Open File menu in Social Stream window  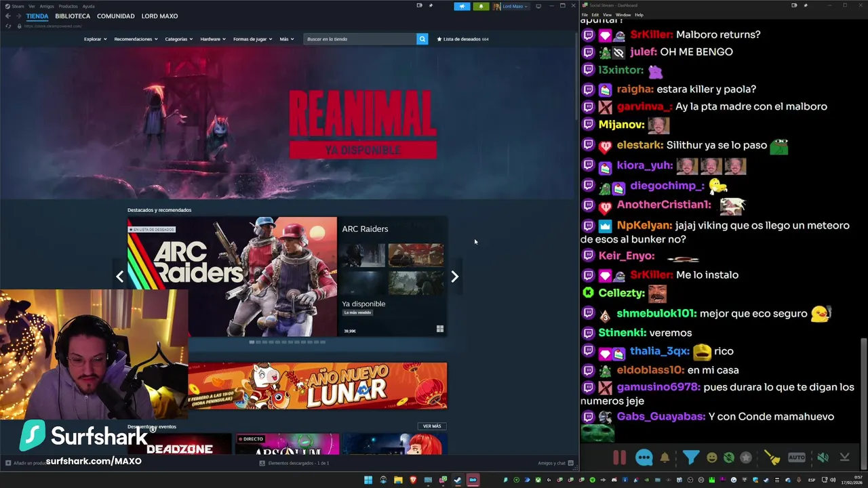tap(585, 14)
